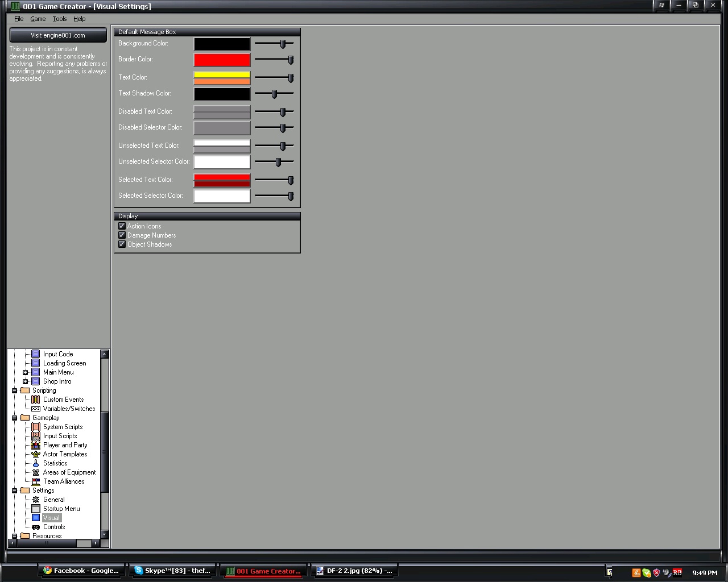Click the System Scripts scroll icon
This screenshot has width=728, height=582.
pyautogui.click(x=36, y=427)
